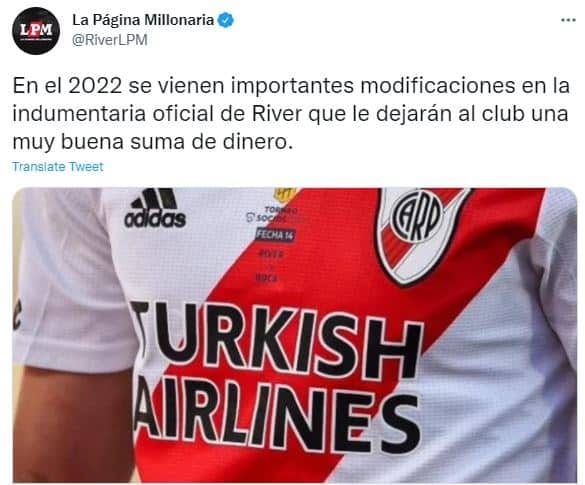585x485 pixels.
Task: Click the Torneo Socios text on jersey
Action: point(273,215)
